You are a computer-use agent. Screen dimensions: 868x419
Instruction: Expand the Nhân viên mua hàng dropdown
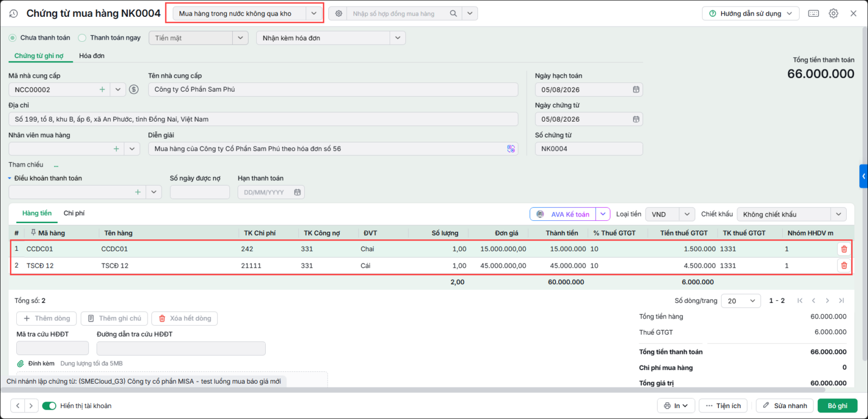[x=132, y=149]
